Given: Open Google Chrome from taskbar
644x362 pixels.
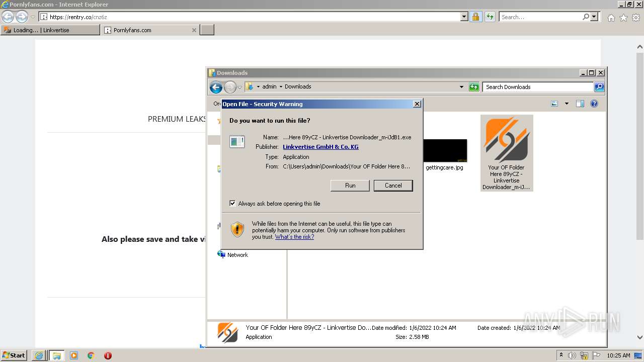Looking at the screenshot, I should click(x=91, y=355).
